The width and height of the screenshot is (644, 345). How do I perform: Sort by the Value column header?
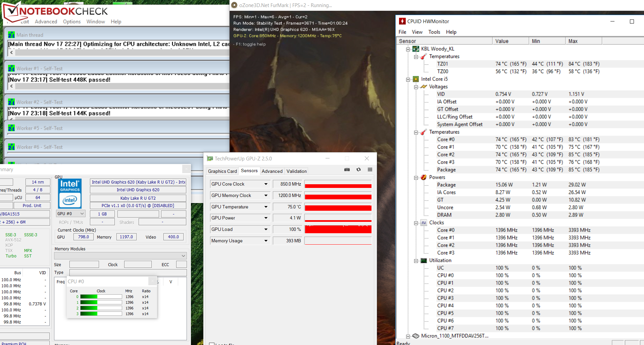click(510, 41)
